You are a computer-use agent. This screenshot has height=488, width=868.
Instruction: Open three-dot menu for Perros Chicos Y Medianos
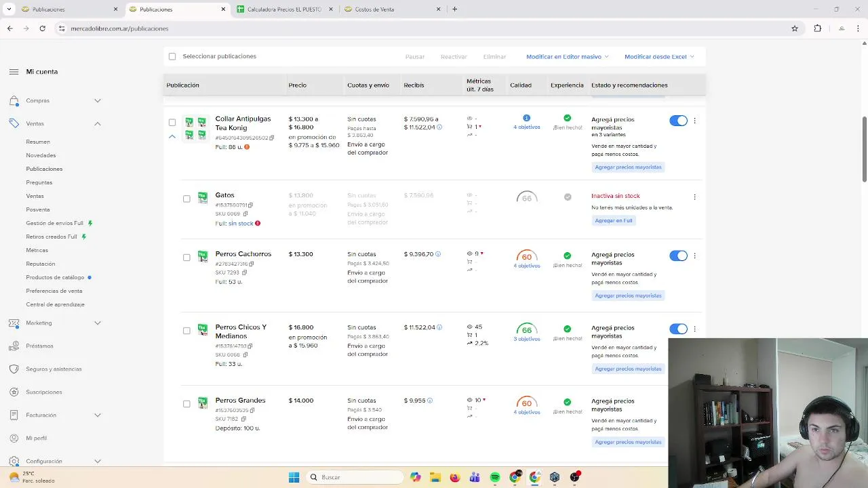tap(694, 329)
